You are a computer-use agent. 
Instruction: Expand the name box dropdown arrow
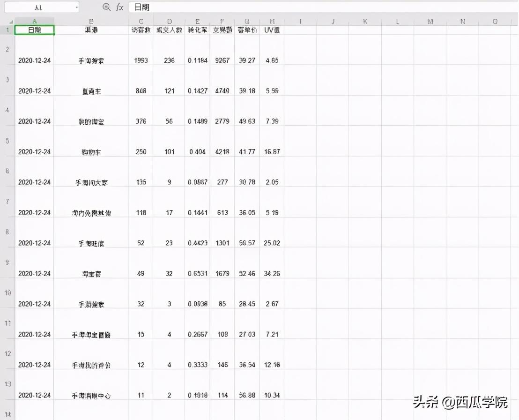point(77,7)
